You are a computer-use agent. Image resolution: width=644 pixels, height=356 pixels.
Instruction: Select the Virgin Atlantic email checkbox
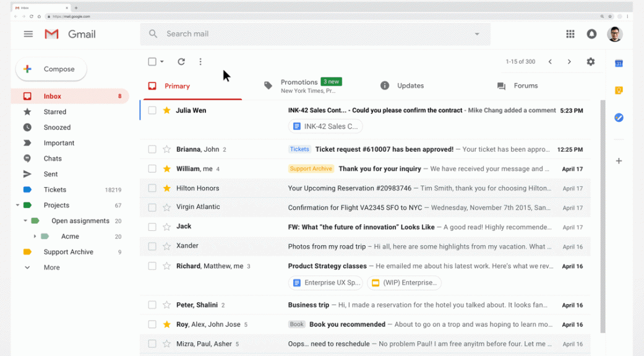[x=152, y=207]
